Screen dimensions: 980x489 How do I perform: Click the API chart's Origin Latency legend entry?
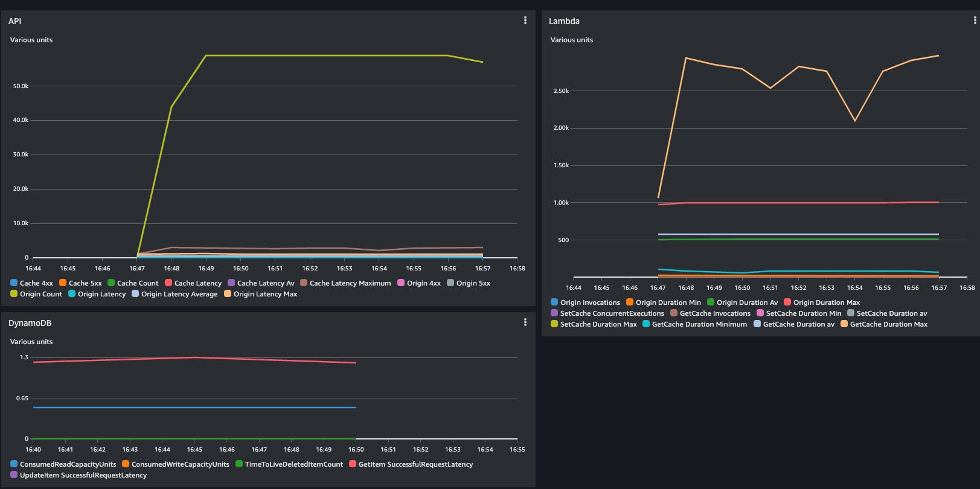point(97,294)
